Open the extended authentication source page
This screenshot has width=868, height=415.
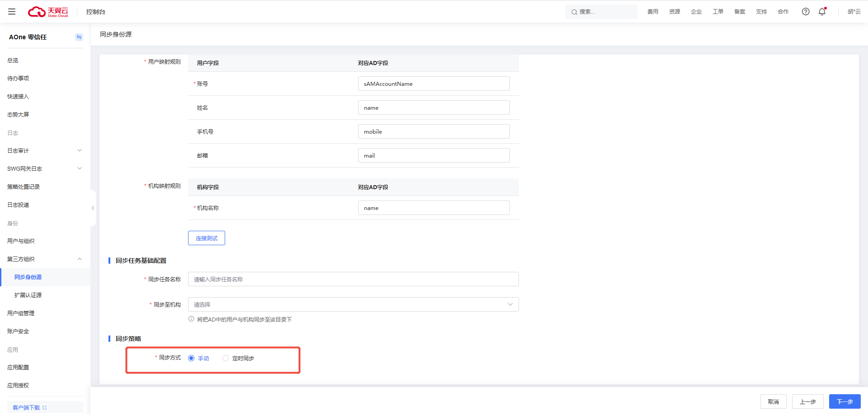28,295
